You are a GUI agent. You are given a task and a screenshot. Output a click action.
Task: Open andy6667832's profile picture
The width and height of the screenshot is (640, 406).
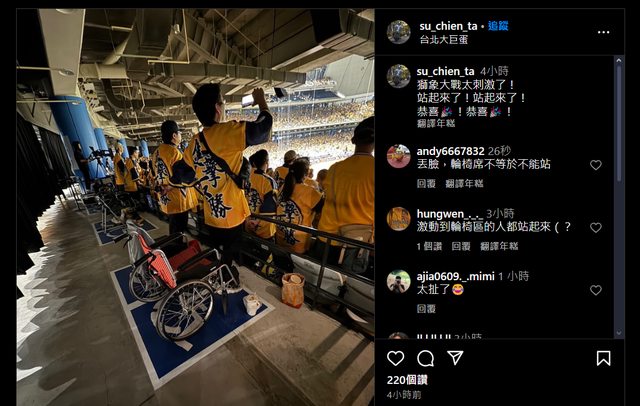398,156
